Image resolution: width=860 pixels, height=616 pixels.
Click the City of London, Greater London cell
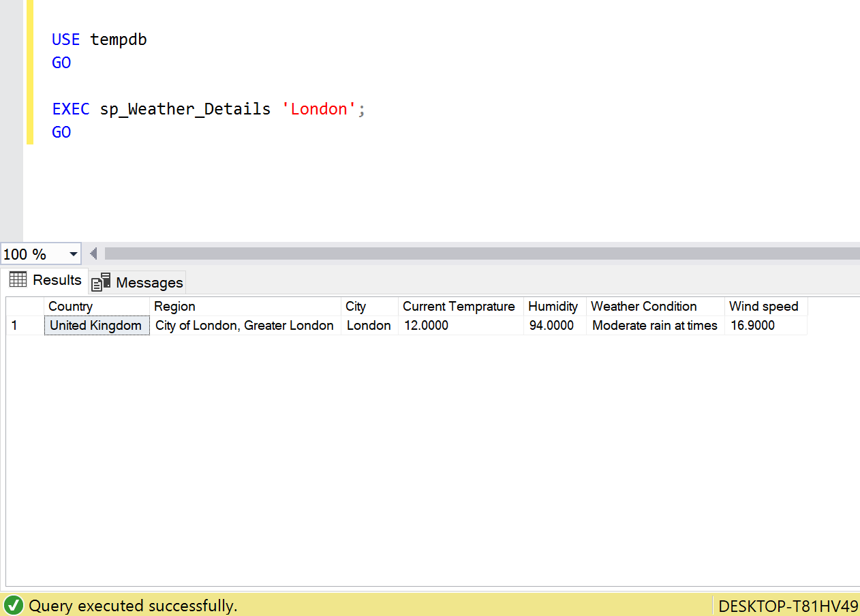coord(245,326)
